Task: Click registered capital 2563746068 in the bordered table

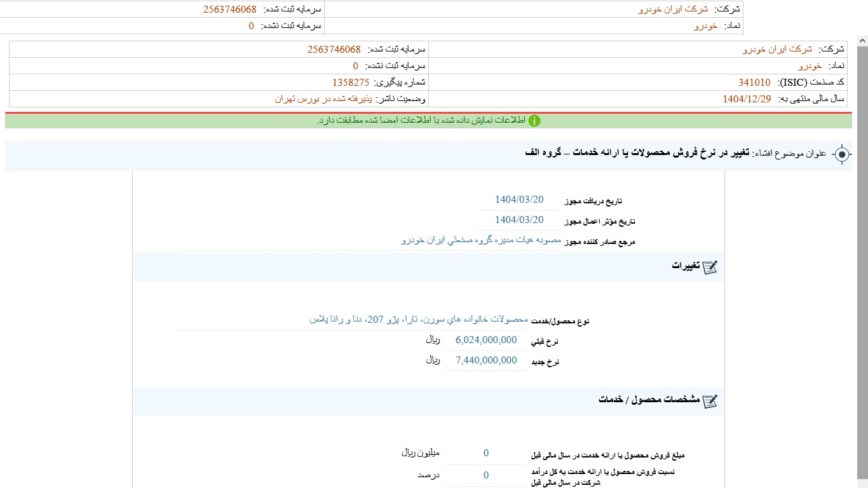Action: tap(334, 50)
